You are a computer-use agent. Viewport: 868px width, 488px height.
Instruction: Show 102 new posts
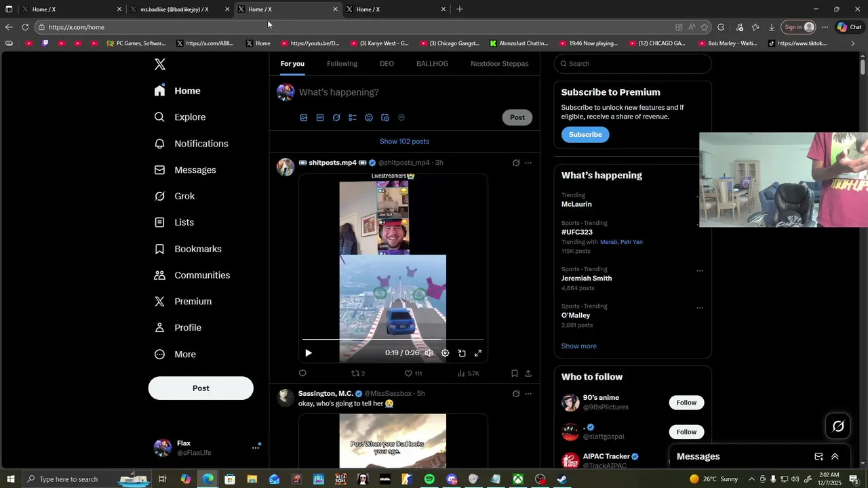(404, 142)
